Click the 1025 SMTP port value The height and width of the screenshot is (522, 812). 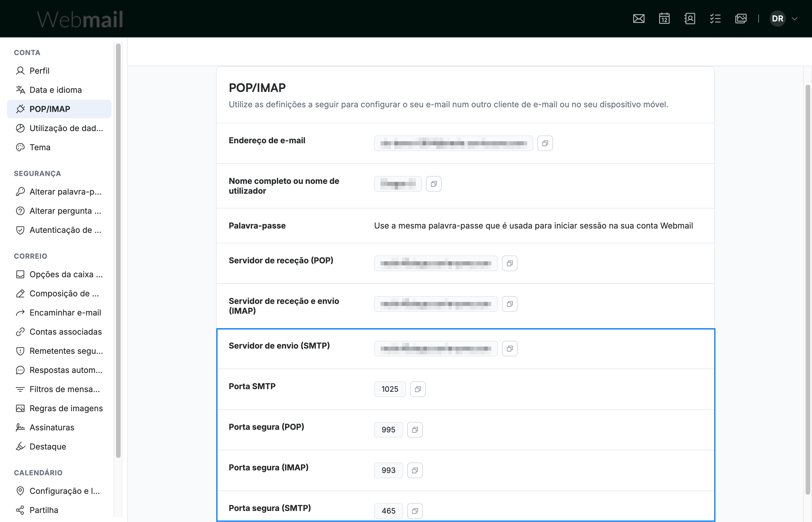tap(390, 389)
